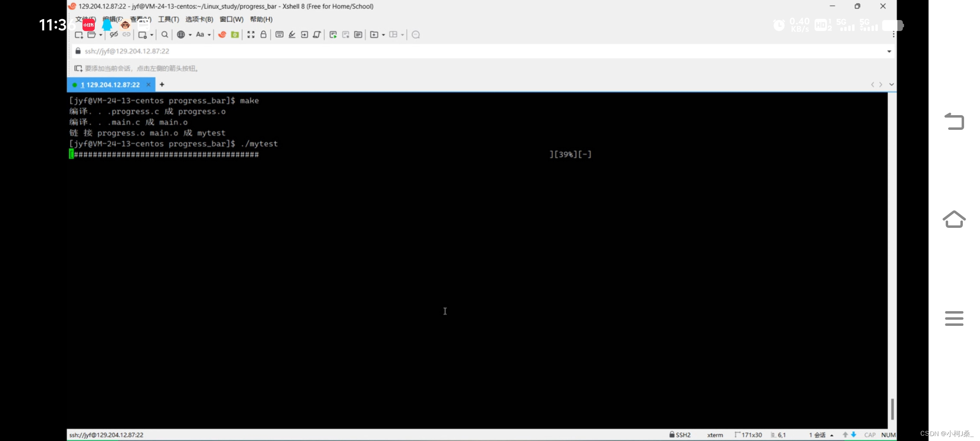980x441 pixels.
Task: Expand the tab layout dropdown arrow
Action: (x=403, y=35)
